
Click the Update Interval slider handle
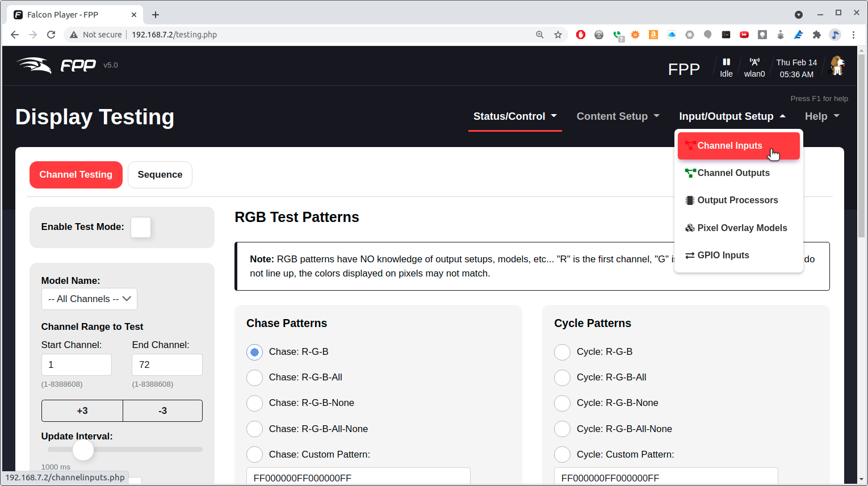83,450
